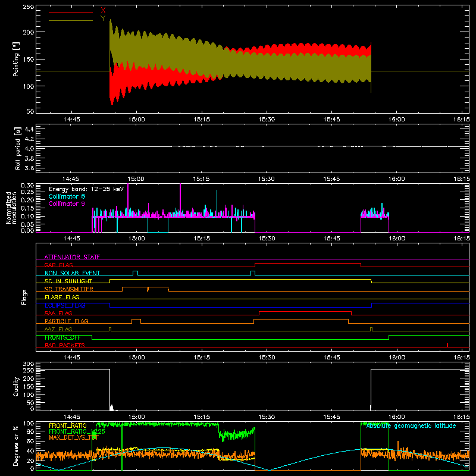476x476 pixels.
Task: Click the 60 tick on Degrees axis
Action: click(x=30, y=441)
